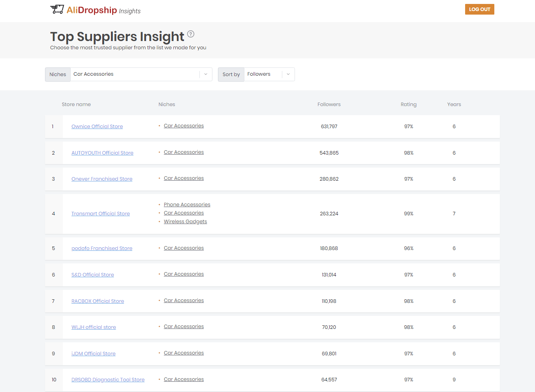Click the Sort by label

coord(231,74)
